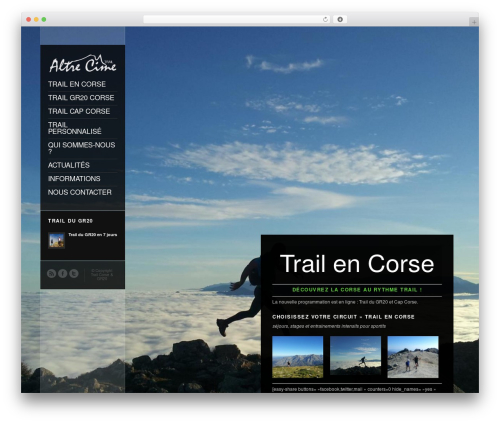500x423 pixels.
Task: Open Nous contacter page
Action: (80, 192)
